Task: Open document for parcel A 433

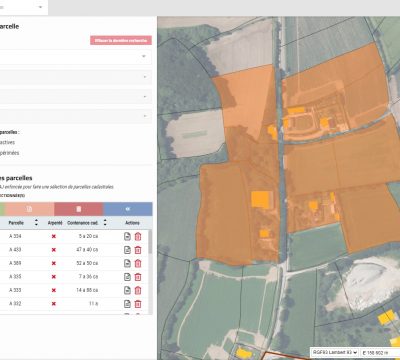Action: (127, 250)
